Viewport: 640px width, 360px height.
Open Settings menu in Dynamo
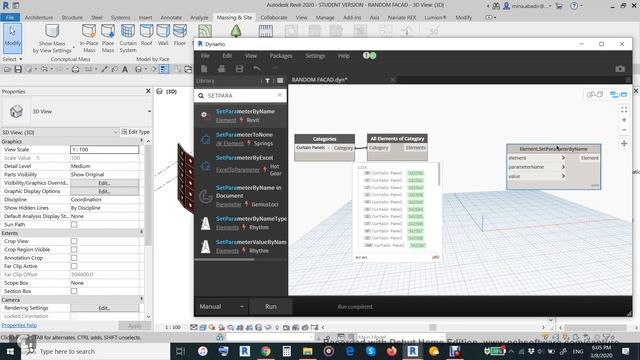[x=315, y=56]
